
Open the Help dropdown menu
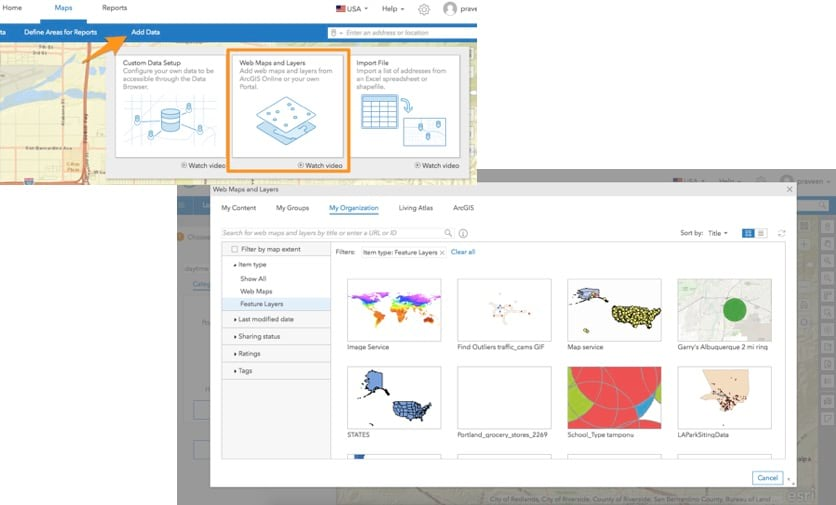(393, 9)
